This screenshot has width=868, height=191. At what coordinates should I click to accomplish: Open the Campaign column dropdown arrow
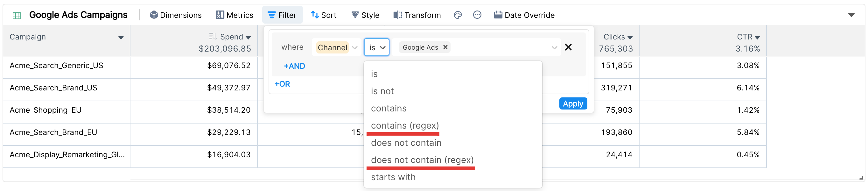tap(121, 38)
